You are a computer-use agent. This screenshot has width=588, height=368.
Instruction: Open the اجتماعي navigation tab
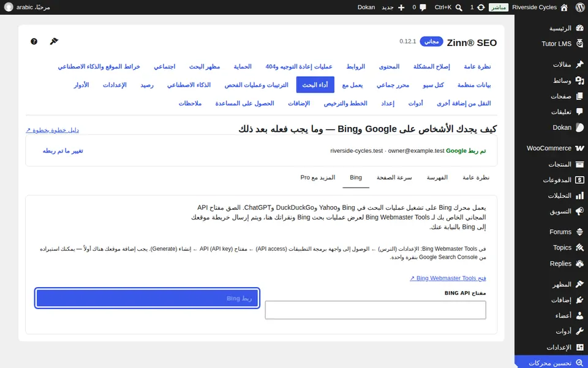click(x=165, y=66)
